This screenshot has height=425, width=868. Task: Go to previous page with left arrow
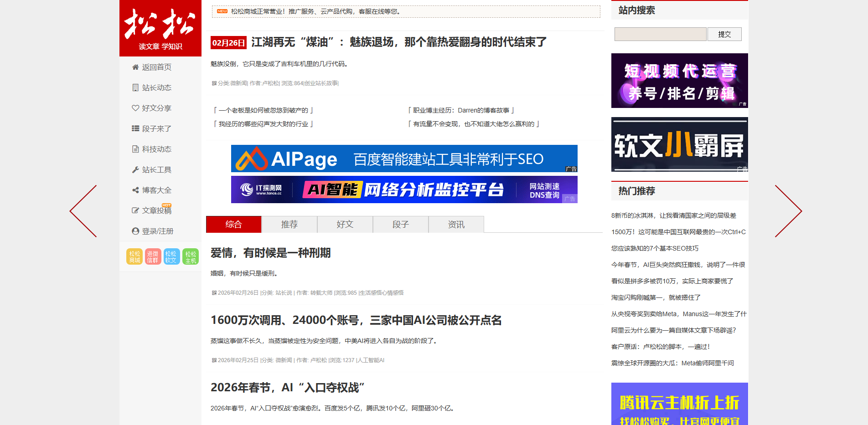(83, 211)
